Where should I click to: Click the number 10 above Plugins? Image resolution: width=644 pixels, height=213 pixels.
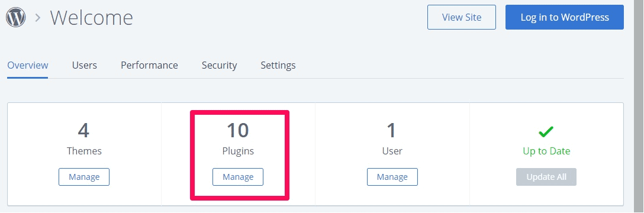coord(238,131)
